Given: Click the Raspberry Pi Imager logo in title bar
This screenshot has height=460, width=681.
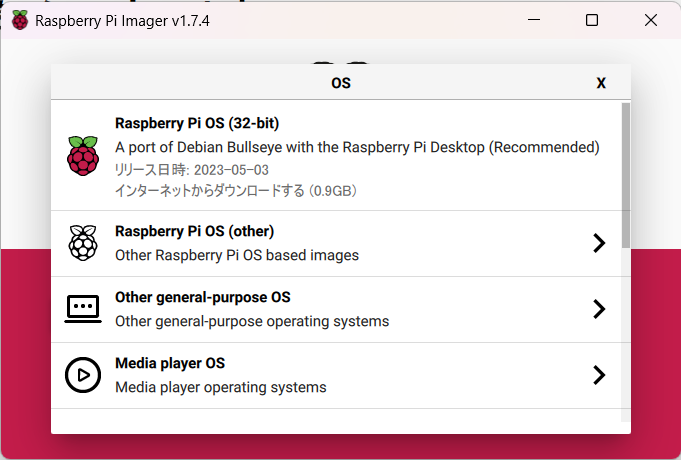Looking at the screenshot, I should click(20, 20).
